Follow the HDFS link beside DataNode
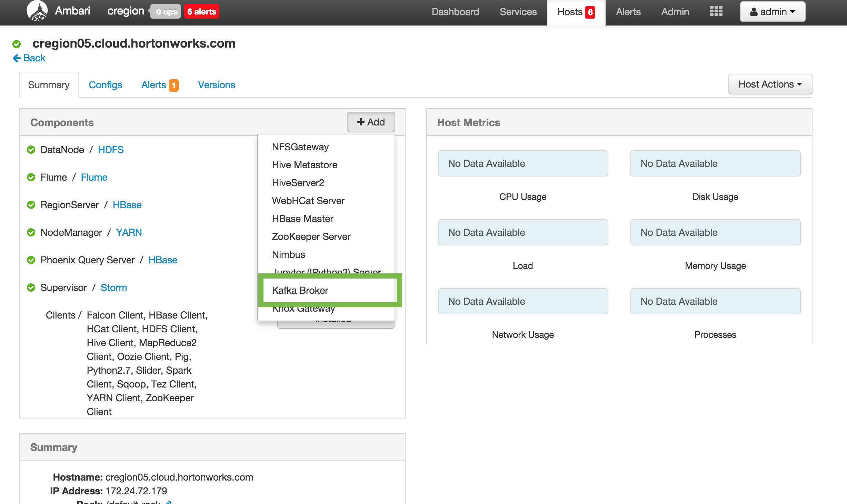Image resolution: width=847 pixels, height=504 pixels. click(111, 150)
